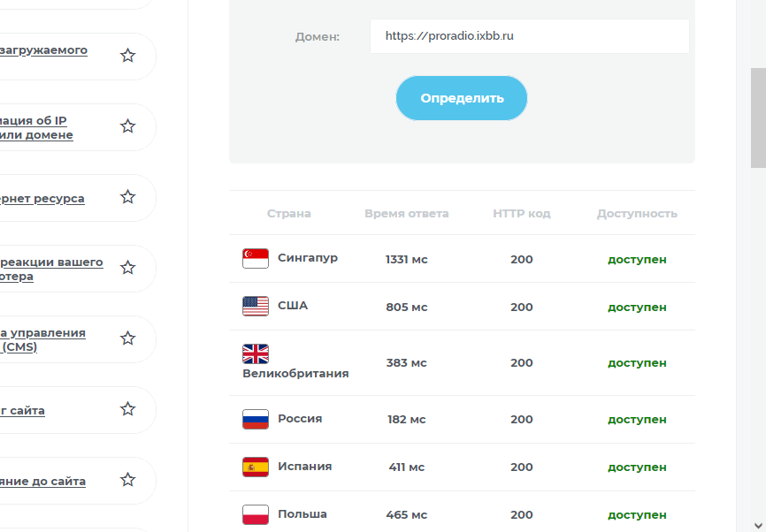
Task: Click the Домен field label
Action: point(317,37)
